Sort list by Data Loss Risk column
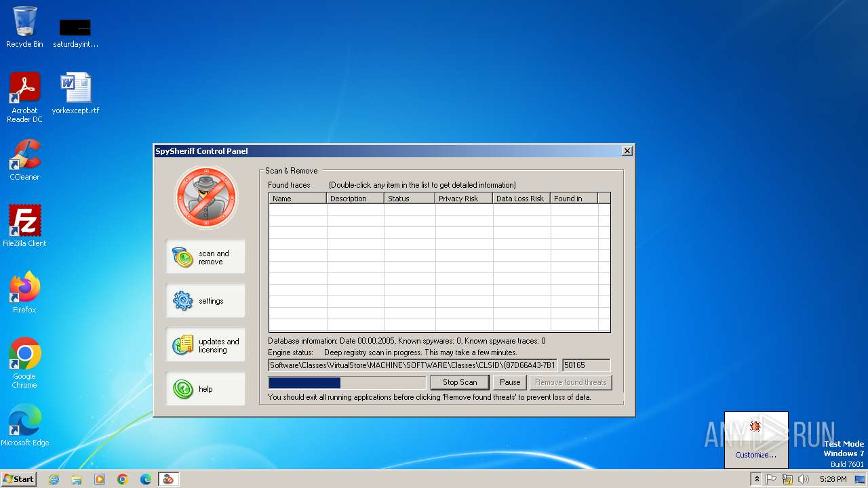868x488 pixels. pyautogui.click(x=522, y=199)
